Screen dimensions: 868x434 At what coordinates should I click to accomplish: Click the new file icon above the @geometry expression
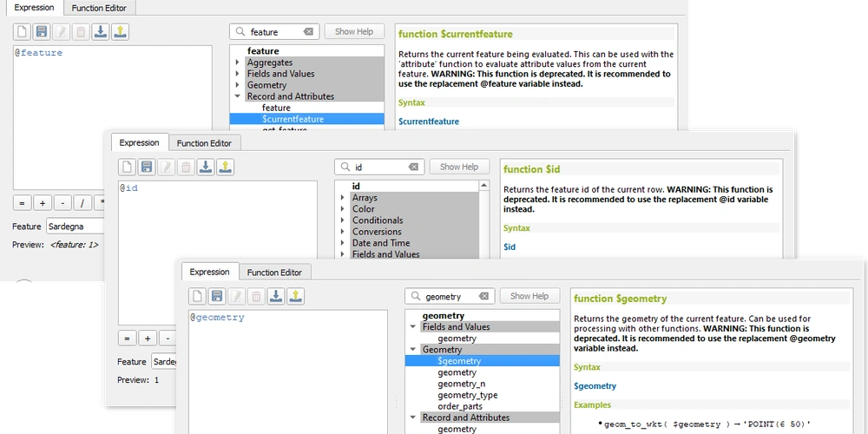[x=198, y=296]
